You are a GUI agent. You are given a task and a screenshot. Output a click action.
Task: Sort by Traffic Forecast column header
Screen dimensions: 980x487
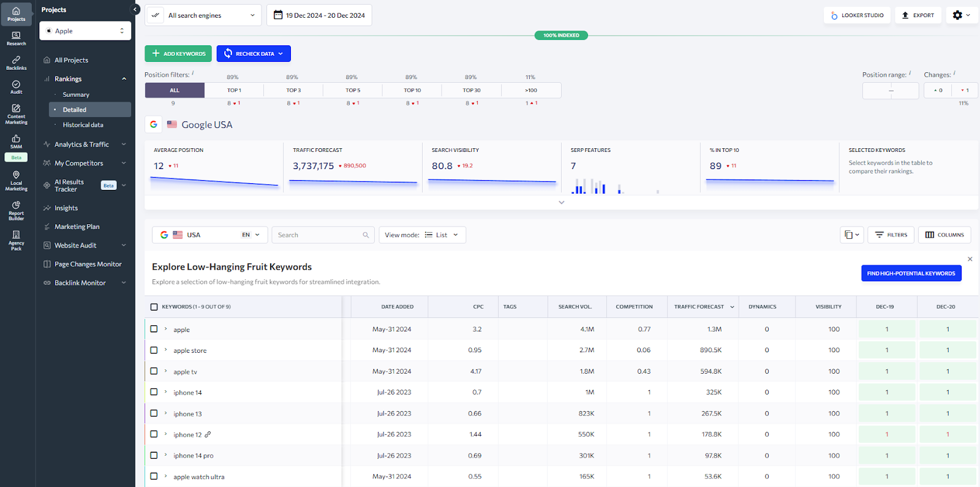point(704,307)
